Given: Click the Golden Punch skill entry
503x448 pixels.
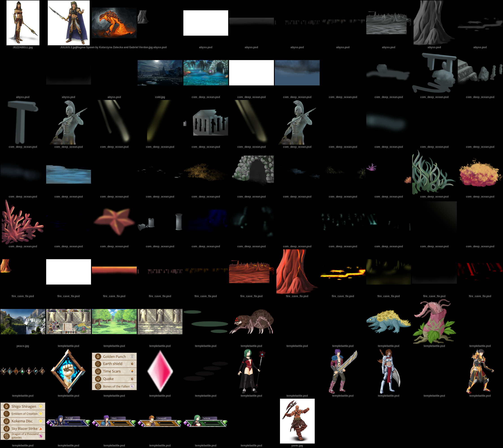Looking at the screenshot, I should tap(114, 357).
